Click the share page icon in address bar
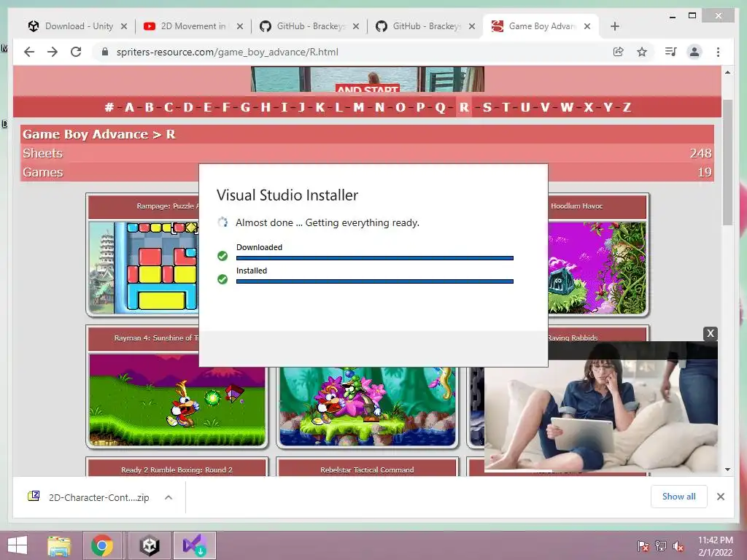The width and height of the screenshot is (747, 560). click(x=619, y=52)
